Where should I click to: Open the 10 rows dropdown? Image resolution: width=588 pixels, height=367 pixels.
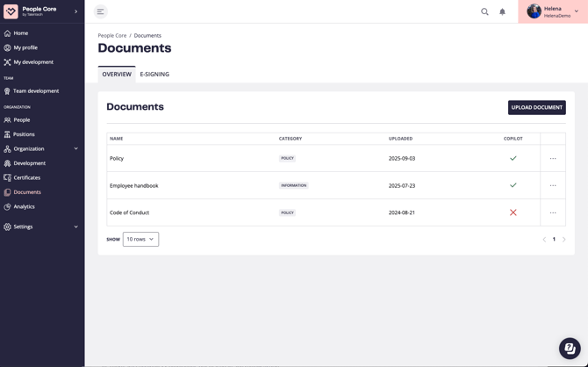(140, 239)
